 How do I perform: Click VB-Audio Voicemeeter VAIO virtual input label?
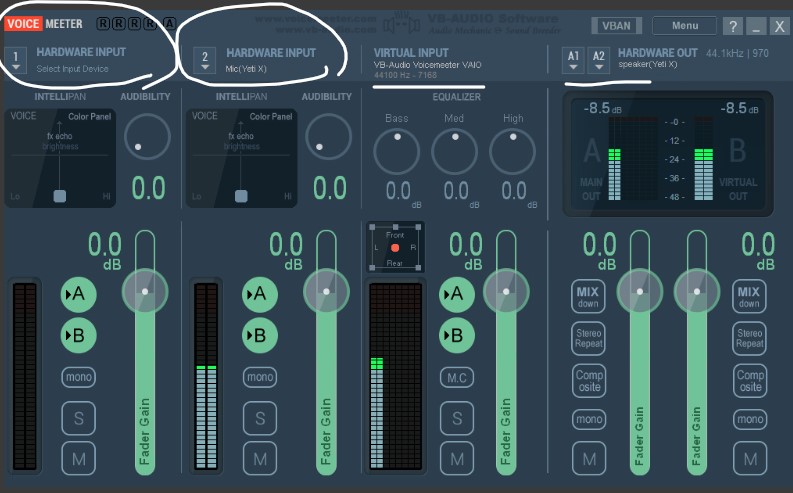[427, 65]
